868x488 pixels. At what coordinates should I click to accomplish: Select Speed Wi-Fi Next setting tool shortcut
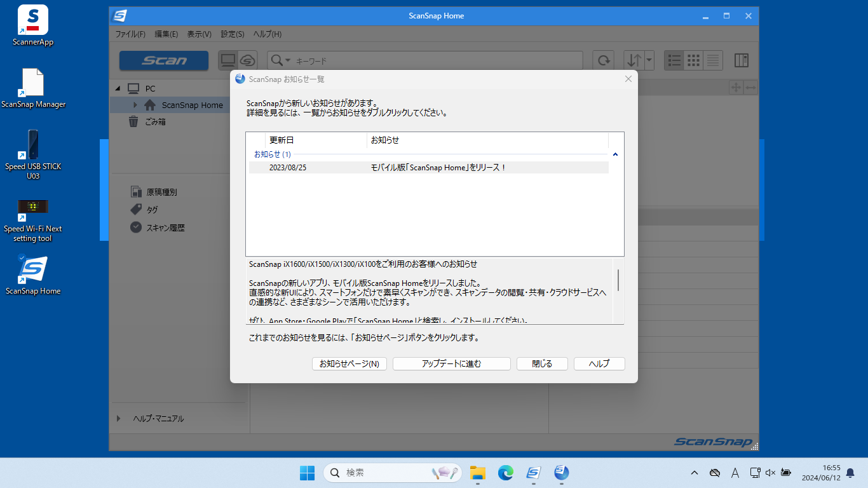pos(33,220)
